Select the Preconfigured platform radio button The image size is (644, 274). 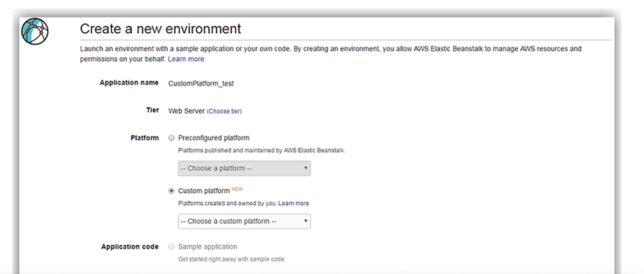tap(171, 138)
